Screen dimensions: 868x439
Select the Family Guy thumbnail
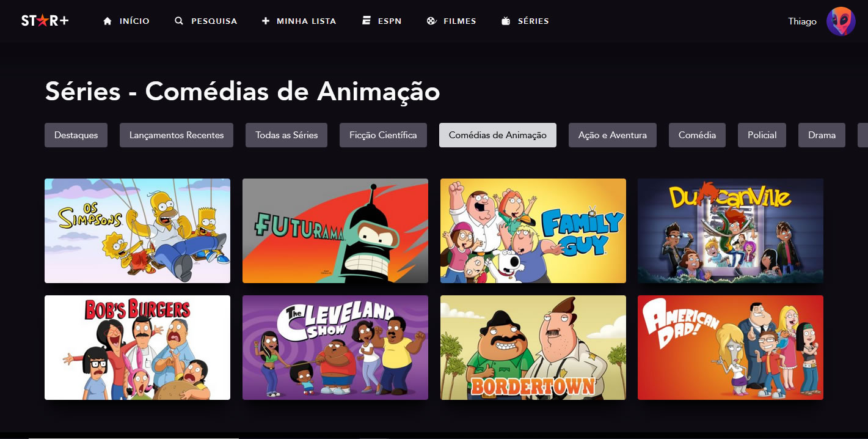click(x=533, y=231)
